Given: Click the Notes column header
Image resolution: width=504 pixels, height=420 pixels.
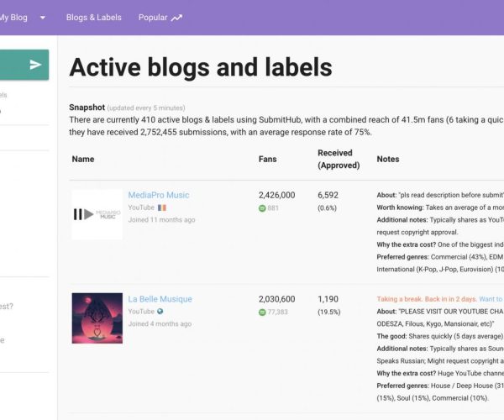Looking at the screenshot, I should click(388, 159).
